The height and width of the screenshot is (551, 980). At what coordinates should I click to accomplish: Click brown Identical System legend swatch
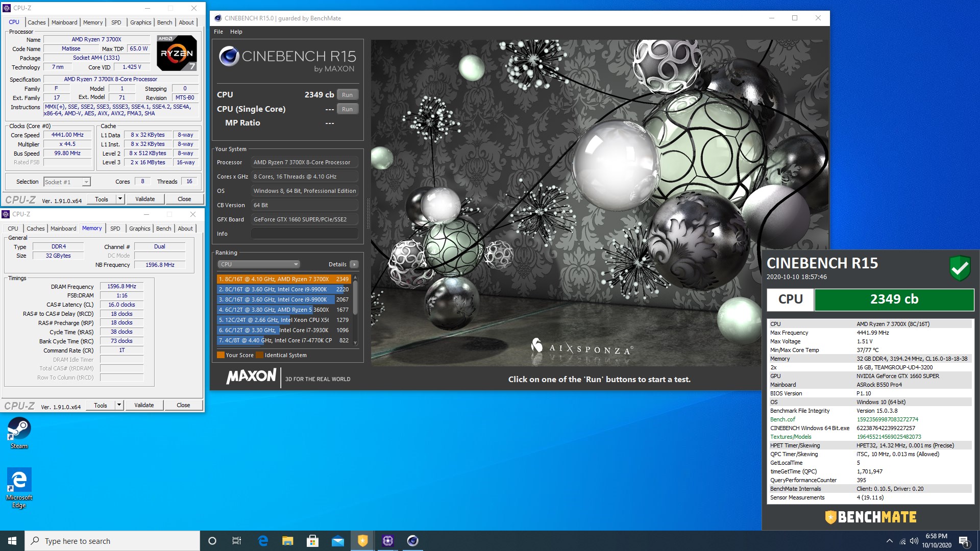(259, 355)
